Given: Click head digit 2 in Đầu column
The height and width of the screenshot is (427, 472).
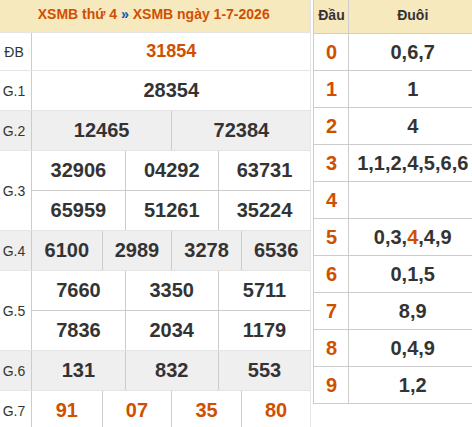Looking at the screenshot, I should [331, 126].
